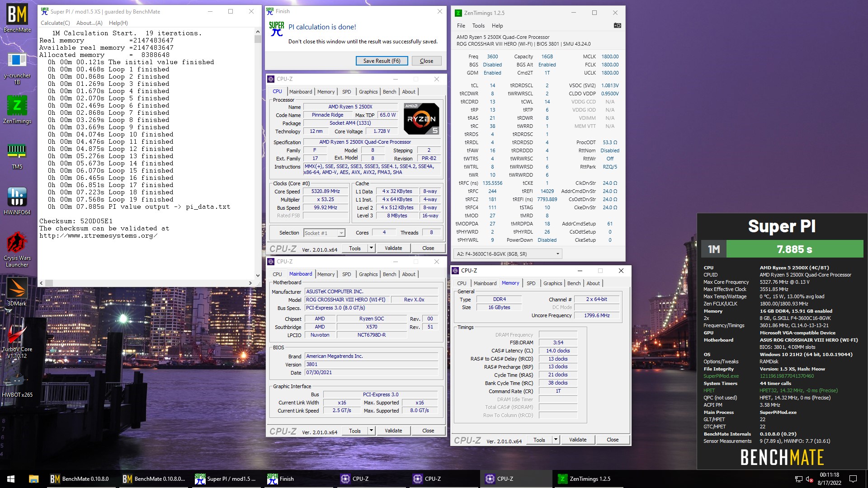Open the network icon in the system tray
868x488 pixels.
click(x=799, y=479)
